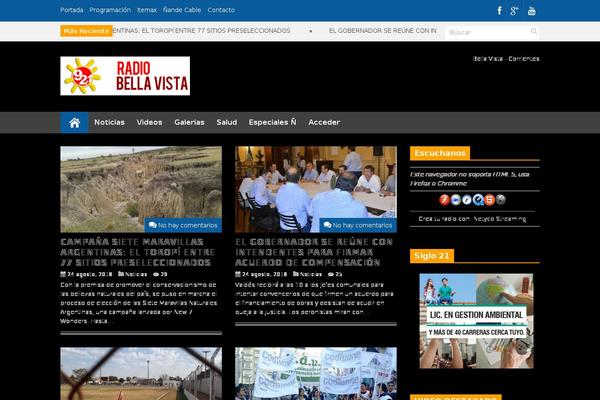Image resolution: width=600 pixels, height=400 pixels.
Task: Open the Noticias menu item
Action: (109, 122)
